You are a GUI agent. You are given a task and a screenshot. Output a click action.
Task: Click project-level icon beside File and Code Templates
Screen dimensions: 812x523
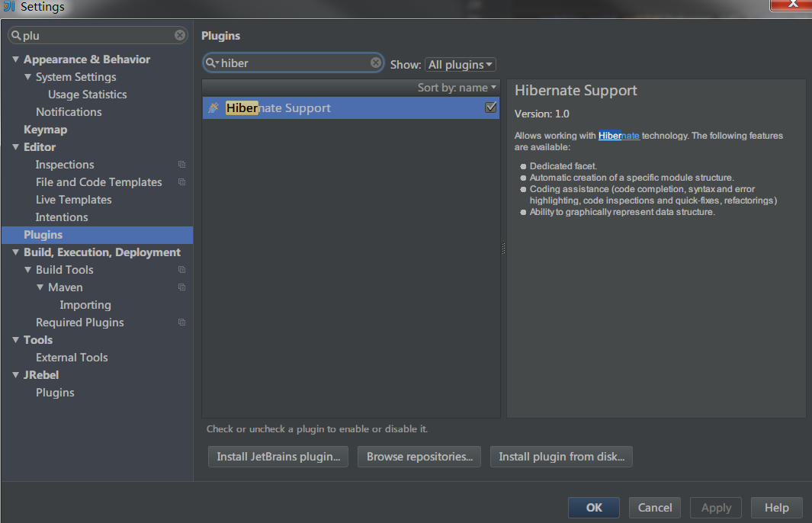point(181,182)
